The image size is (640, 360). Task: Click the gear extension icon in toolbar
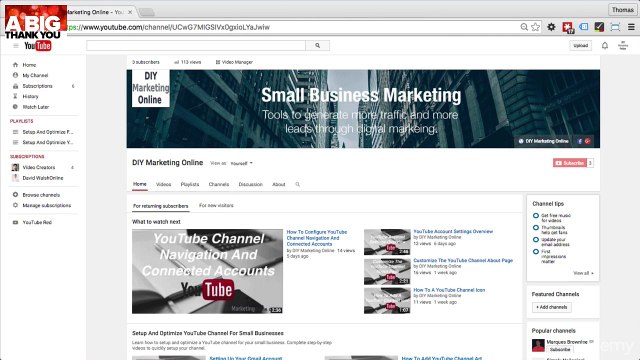click(x=551, y=27)
